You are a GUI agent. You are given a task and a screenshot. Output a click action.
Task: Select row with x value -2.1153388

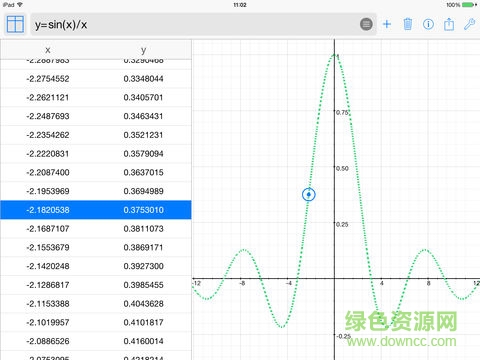coord(96,304)
